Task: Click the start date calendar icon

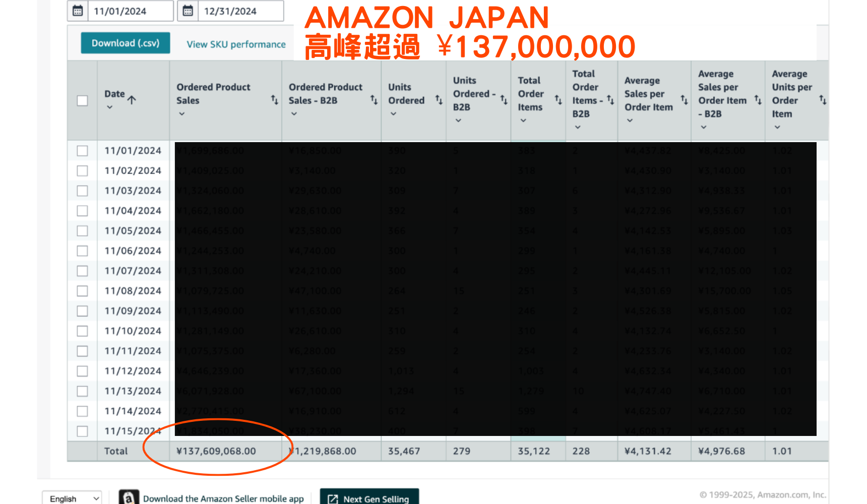Action: tap(78, 11)
